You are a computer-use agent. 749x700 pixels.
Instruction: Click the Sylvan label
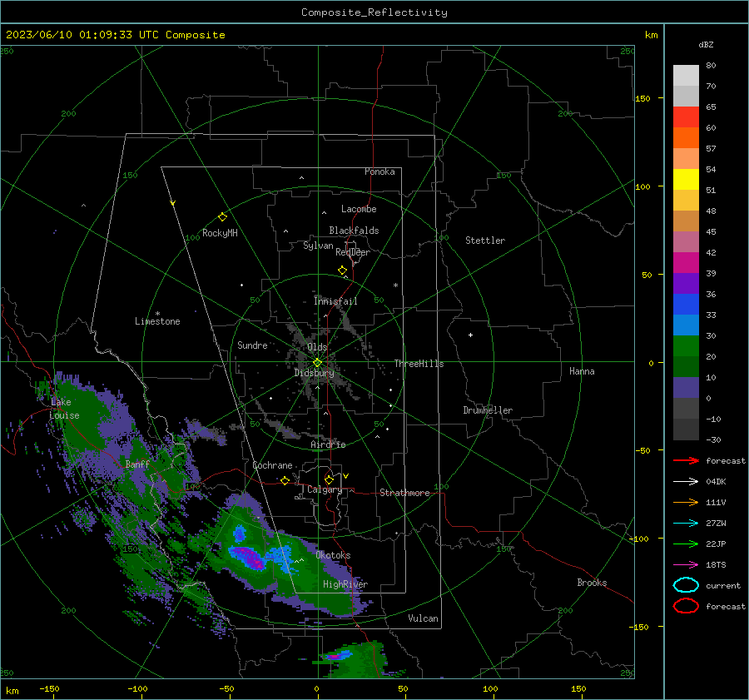coord(318,246)
